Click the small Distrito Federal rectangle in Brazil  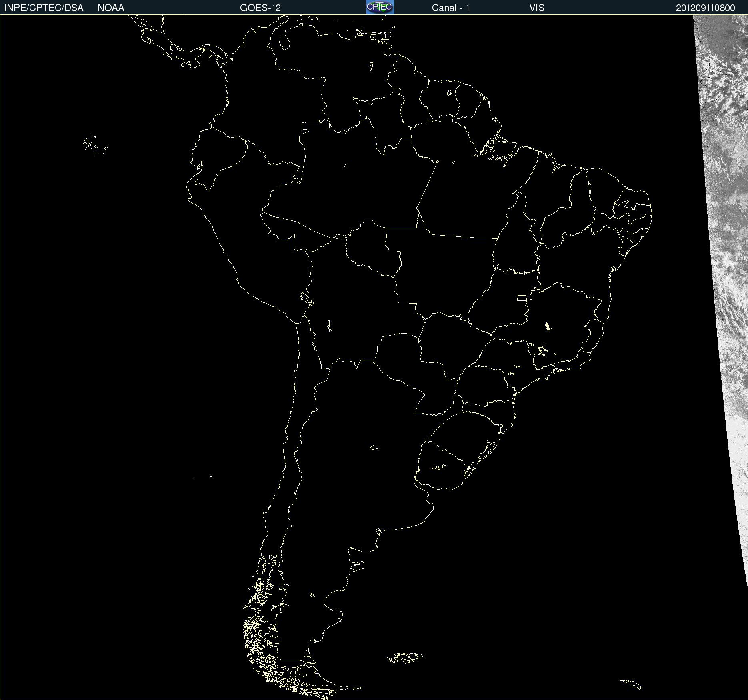click(x=522, y=298)
